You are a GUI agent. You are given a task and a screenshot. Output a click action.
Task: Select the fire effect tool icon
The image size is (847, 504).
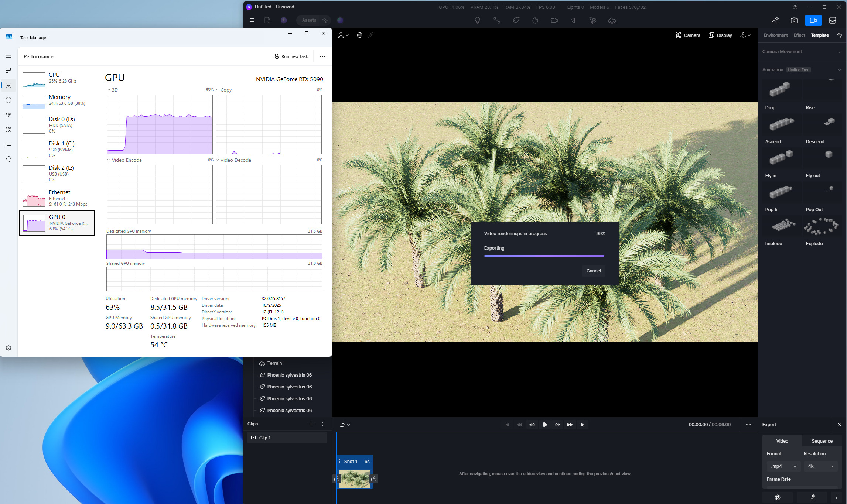(x=535, y=20)
